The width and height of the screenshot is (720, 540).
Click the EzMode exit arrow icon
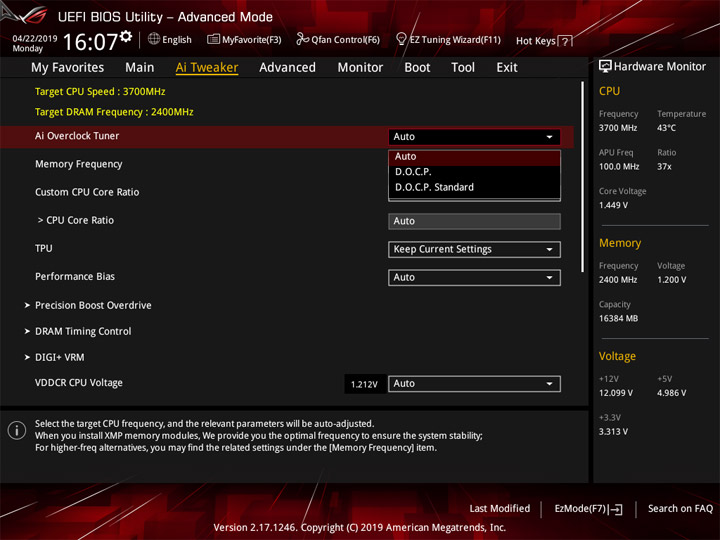tap(616, 509)
